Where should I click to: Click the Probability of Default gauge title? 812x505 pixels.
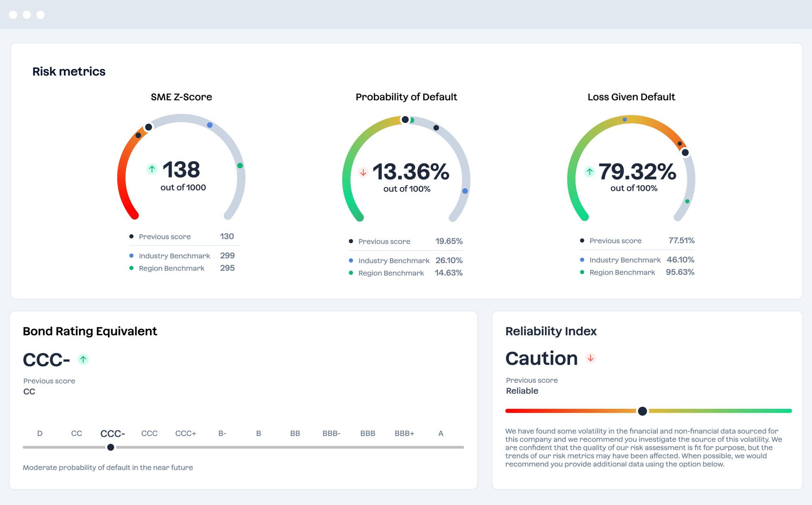(406, 97)
